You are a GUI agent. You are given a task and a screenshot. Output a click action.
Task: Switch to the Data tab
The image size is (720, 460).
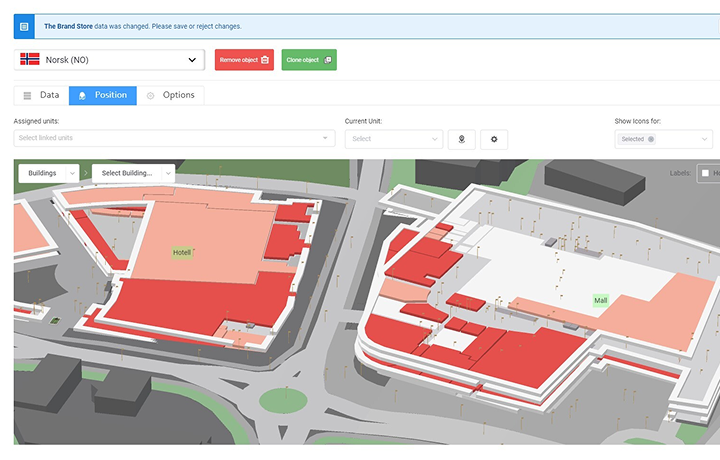coord(41,95)
